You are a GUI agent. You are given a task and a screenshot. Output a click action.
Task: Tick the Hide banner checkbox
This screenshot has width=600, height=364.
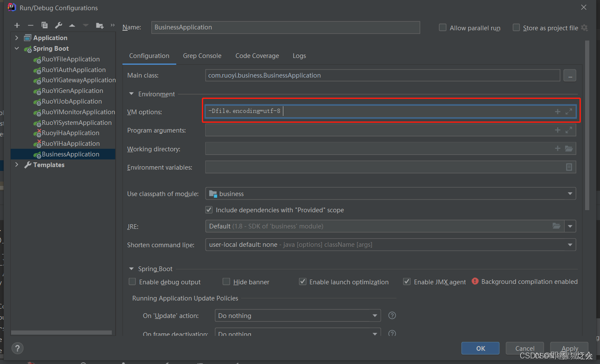click(x=226, y=282)
